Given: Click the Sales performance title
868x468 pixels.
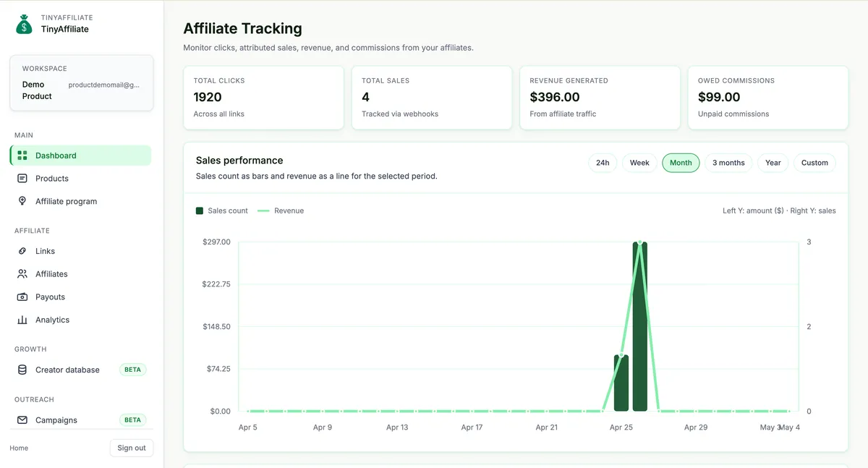Looking at the screenshot, I should point(239,161).
